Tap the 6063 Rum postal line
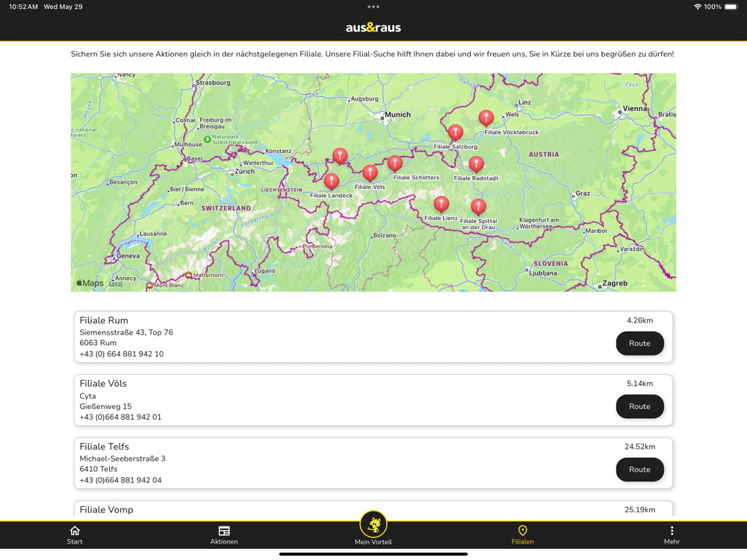 pyautogui.click(x=98, y=343)
